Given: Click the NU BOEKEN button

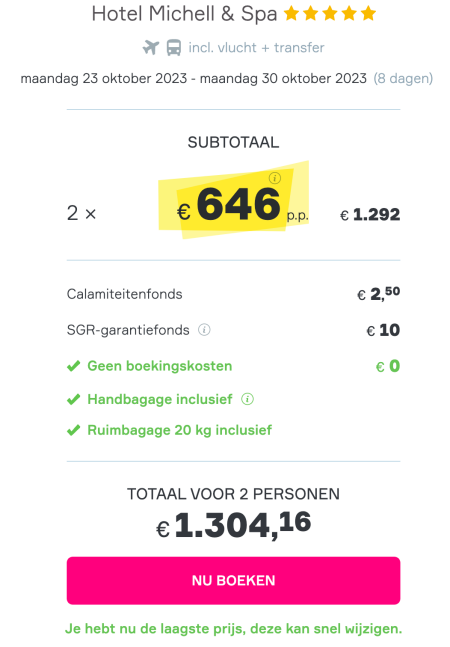Looking at the screenshot, I should click(x=233, y=581).
